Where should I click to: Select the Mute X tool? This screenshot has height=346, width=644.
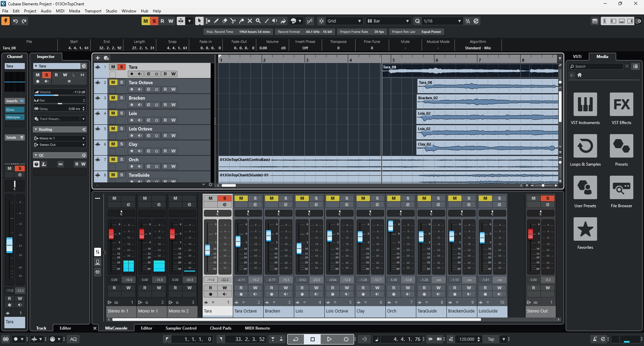tap(250, 21)
